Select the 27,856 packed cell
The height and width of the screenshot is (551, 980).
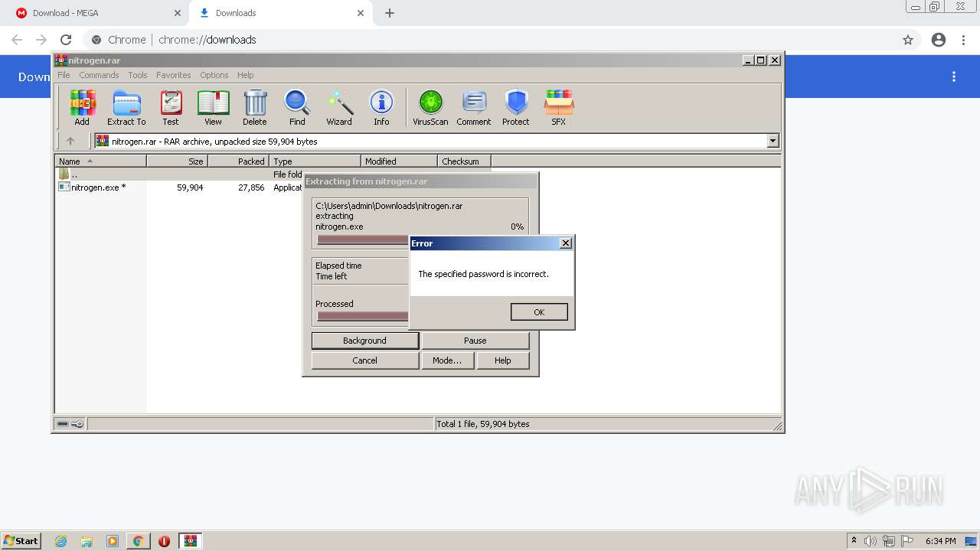pyautogui.click(x=251, y=187)
